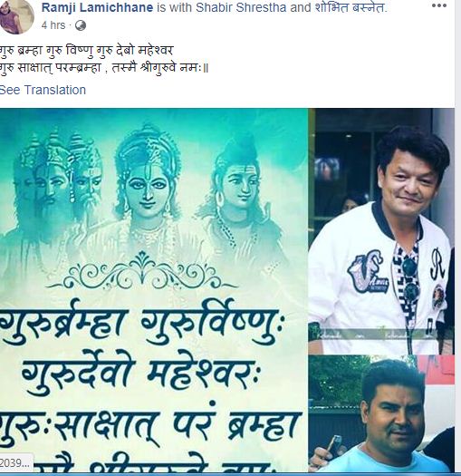Open Ramji Lamichhane's round profile picture

pos(16,15)
